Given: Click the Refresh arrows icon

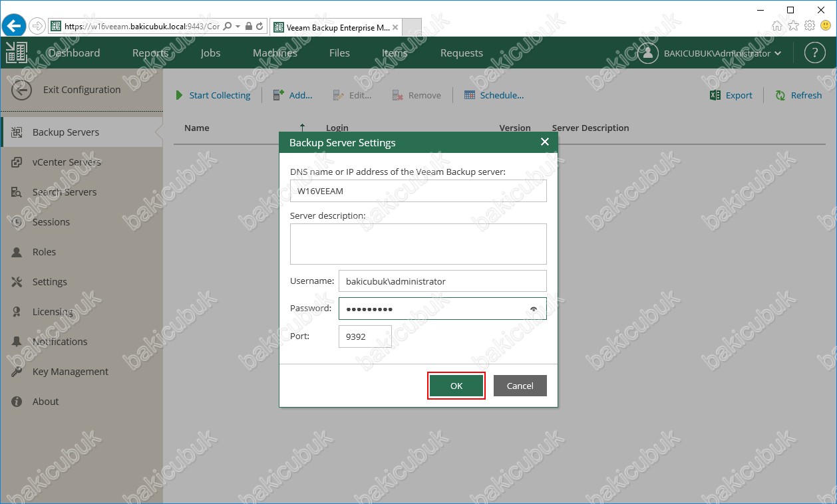Looking at the screenshot, I should (x=780, y=95).
